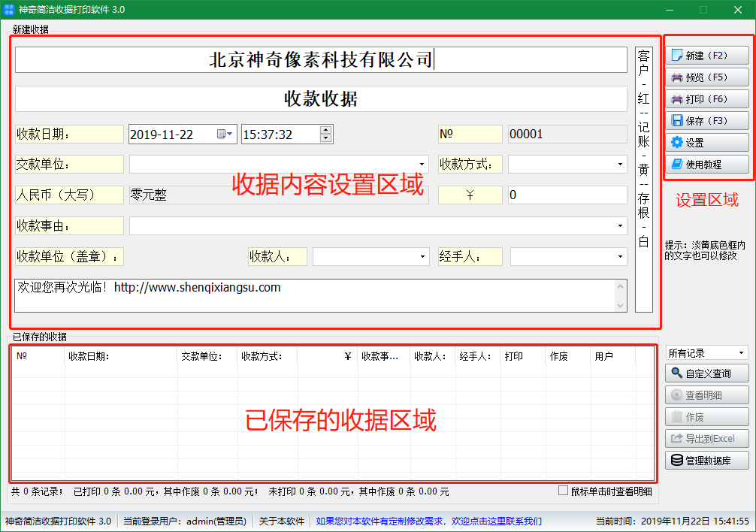The width and height of the screenshot is (756, 532).
Task: Print the receipt with 打印 (F6)
Action: click(706, 99)
